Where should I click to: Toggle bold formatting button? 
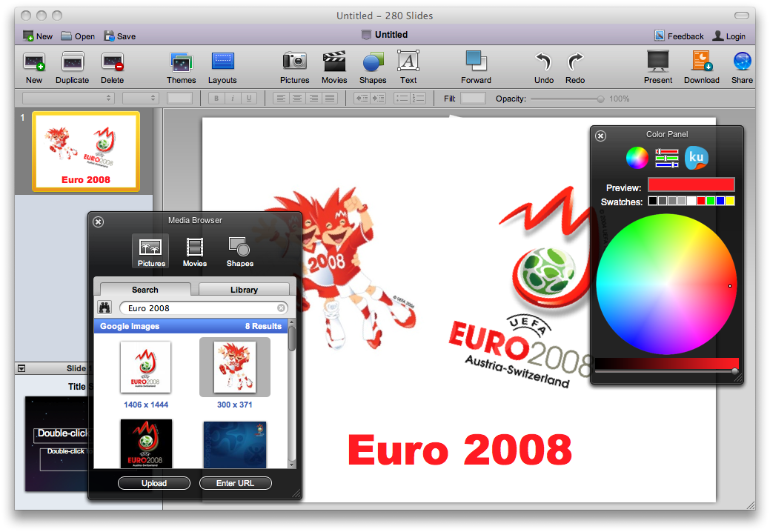point(216,99)
